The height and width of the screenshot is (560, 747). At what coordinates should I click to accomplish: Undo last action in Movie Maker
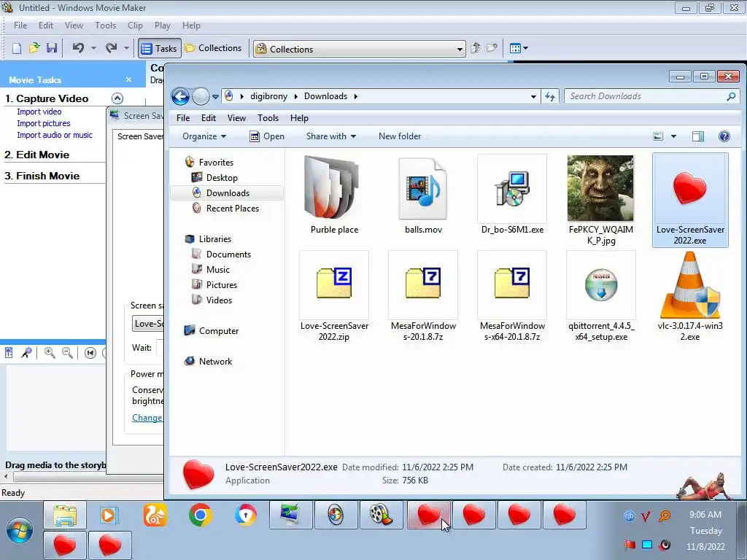tap(79, 48)
